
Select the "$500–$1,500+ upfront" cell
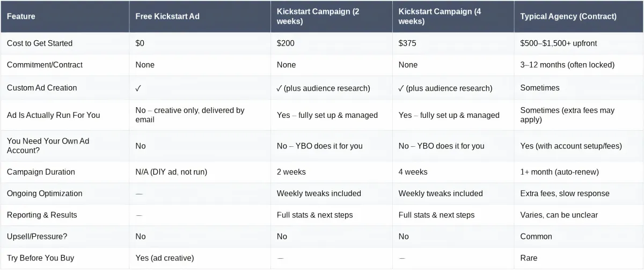(559, 43)
